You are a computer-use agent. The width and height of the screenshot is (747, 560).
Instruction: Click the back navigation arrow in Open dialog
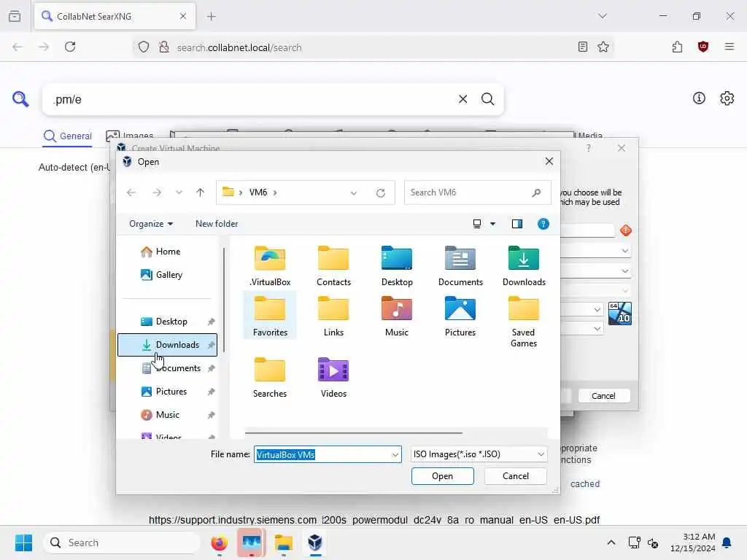coord(131,192)
